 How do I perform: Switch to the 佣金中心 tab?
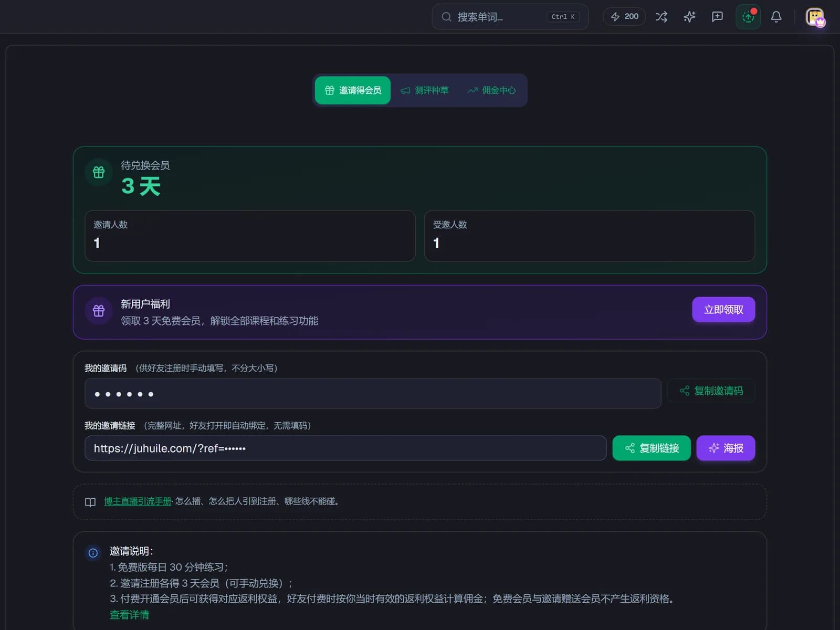(x=491, y=90)
